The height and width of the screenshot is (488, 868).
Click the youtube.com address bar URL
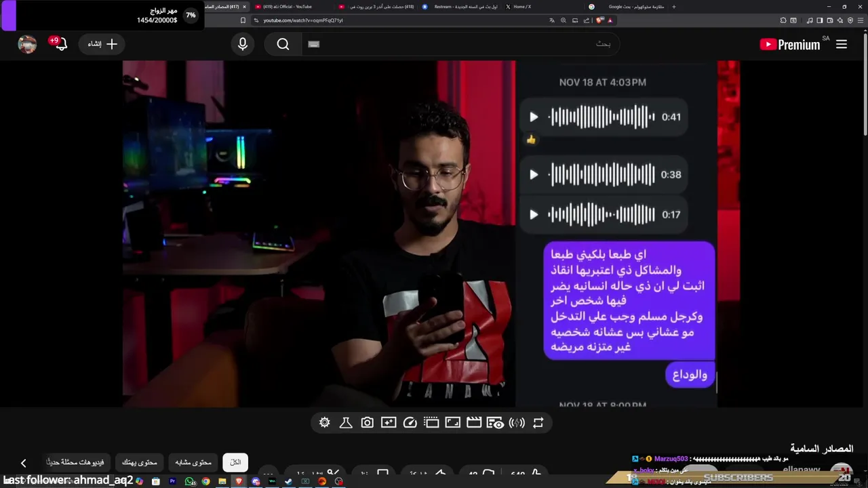pos(303,20)
